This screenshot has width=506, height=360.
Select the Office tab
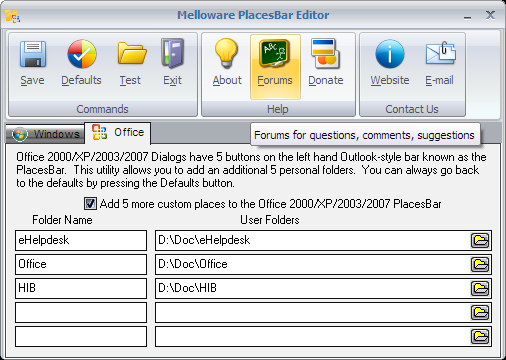(118, 133)
